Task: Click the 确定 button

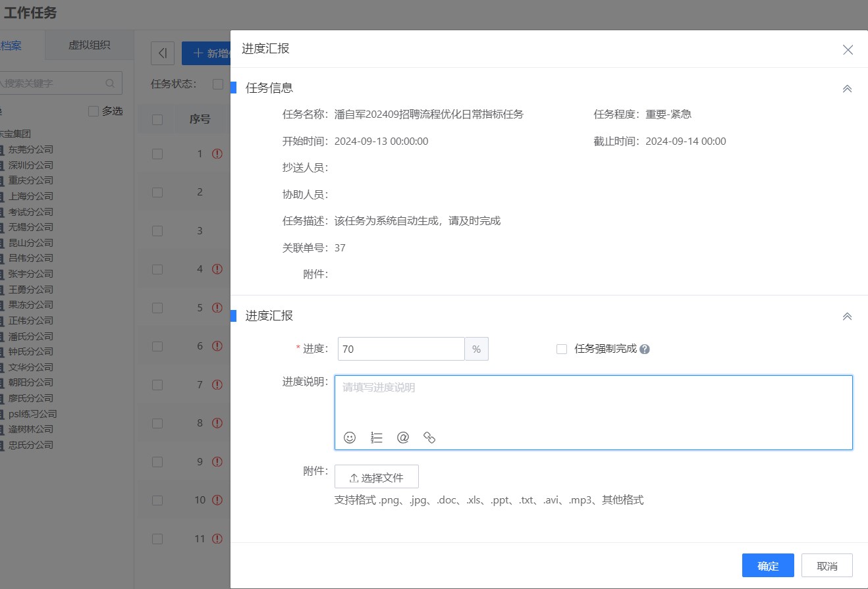Action: click(x=767, y=566)
